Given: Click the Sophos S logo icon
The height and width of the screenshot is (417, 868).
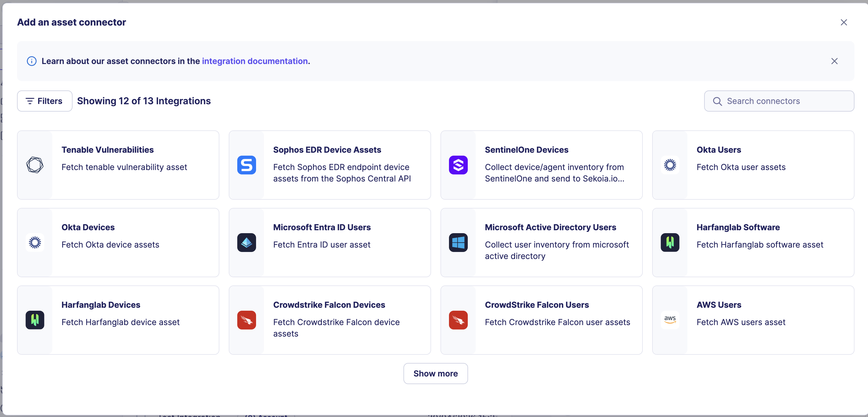Looking at the screenshot, I should (x=246, y=165).
